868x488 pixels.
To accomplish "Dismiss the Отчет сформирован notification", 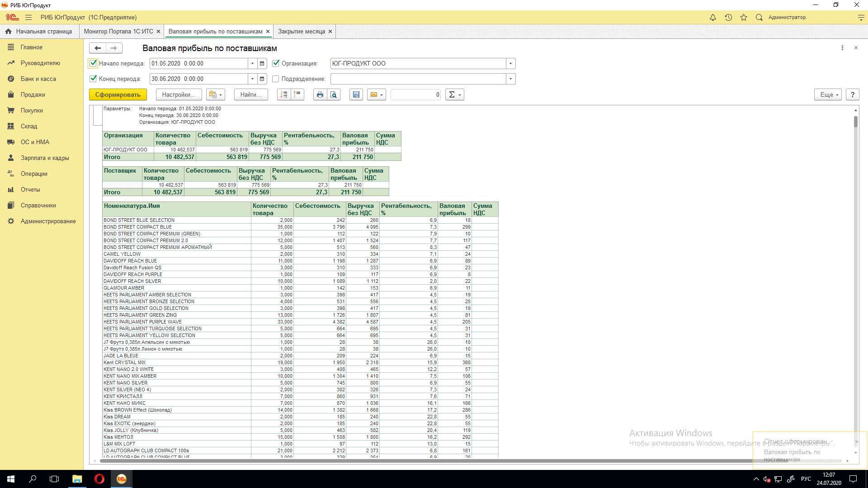I will (856, 441).
